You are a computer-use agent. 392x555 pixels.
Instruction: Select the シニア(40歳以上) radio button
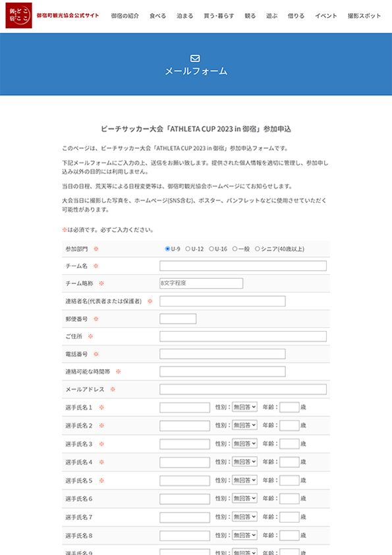[x=257, y=249]
